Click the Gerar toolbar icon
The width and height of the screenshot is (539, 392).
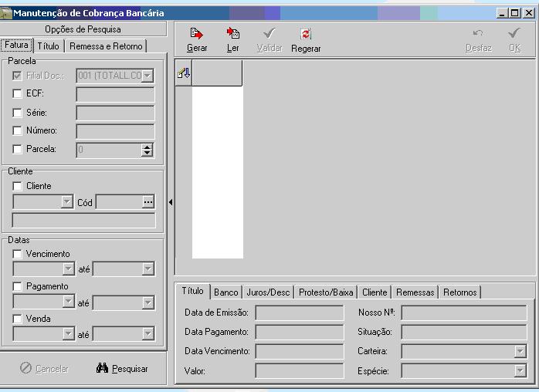click(x=196, y=34)
